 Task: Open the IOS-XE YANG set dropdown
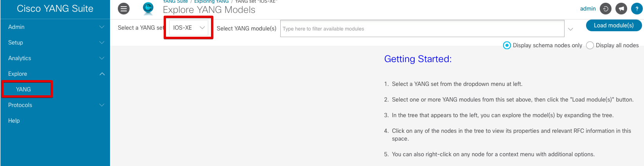[188, 28]
